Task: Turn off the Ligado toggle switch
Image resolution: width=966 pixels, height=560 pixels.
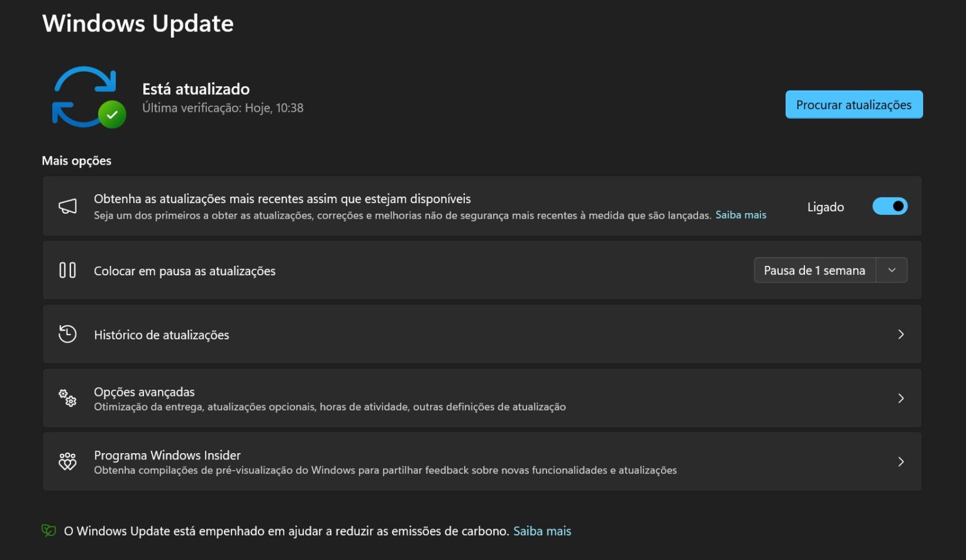Action: point(889,206)
